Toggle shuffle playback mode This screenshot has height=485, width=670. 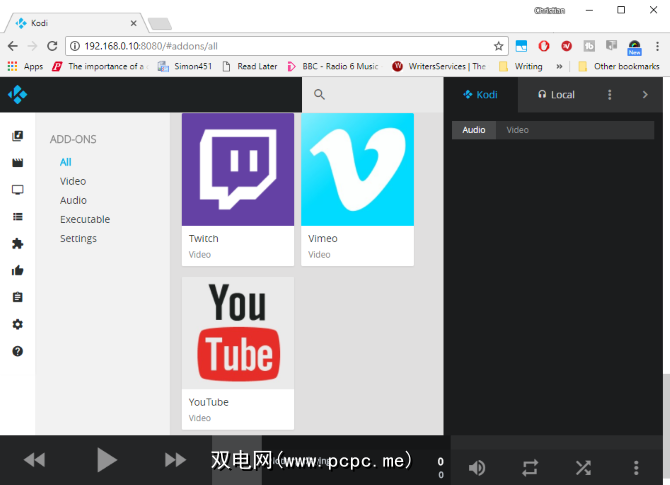(x=583, y=467)
